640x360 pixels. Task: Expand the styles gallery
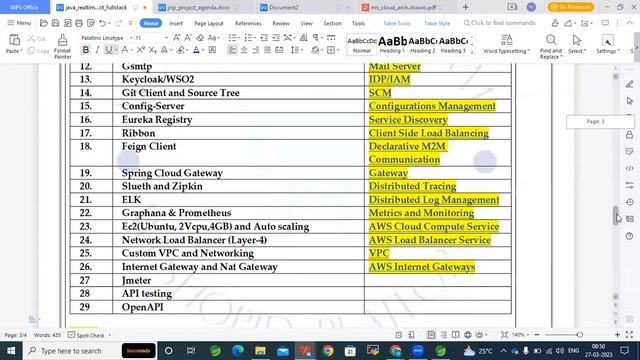click(472, 52)
